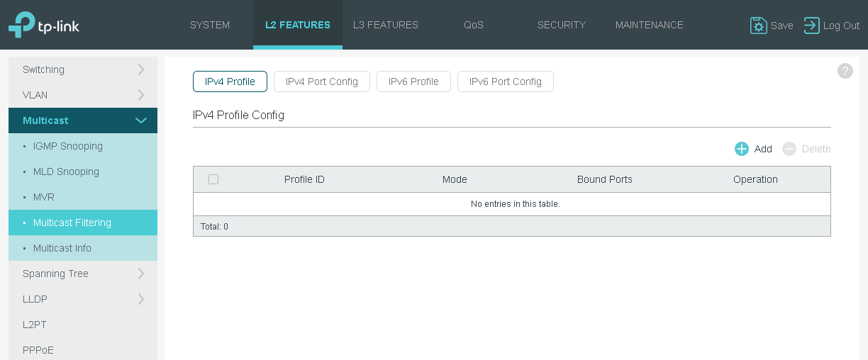Click the Profile ID column header
The width and height of the screenshot is (868, 360).
304,179
